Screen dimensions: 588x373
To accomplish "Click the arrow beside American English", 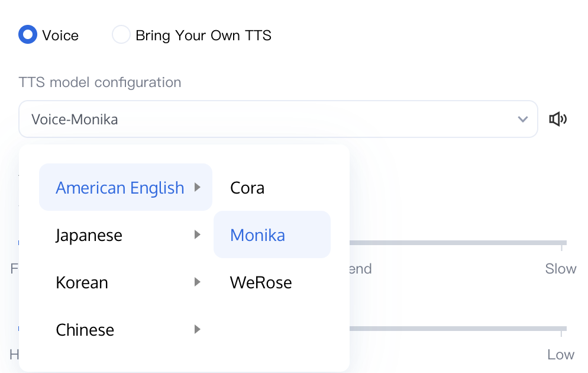I will [x=198, y=188].
